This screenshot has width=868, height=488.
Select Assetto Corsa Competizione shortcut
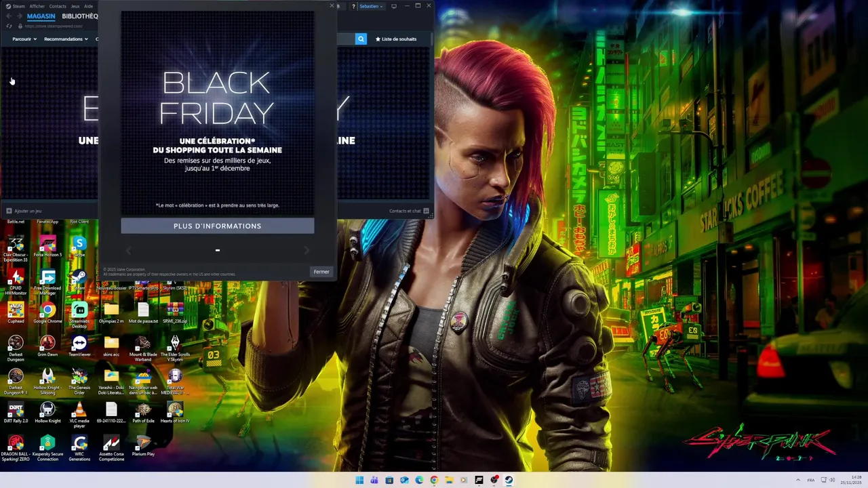pyautogui.click(x=111, y=449)
